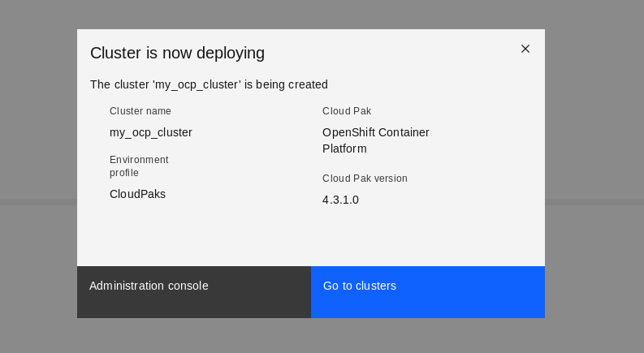Close the cluster deploying dialog
Image resolution: width=644 pixels, height=353 pixels.
pos(525,49)
